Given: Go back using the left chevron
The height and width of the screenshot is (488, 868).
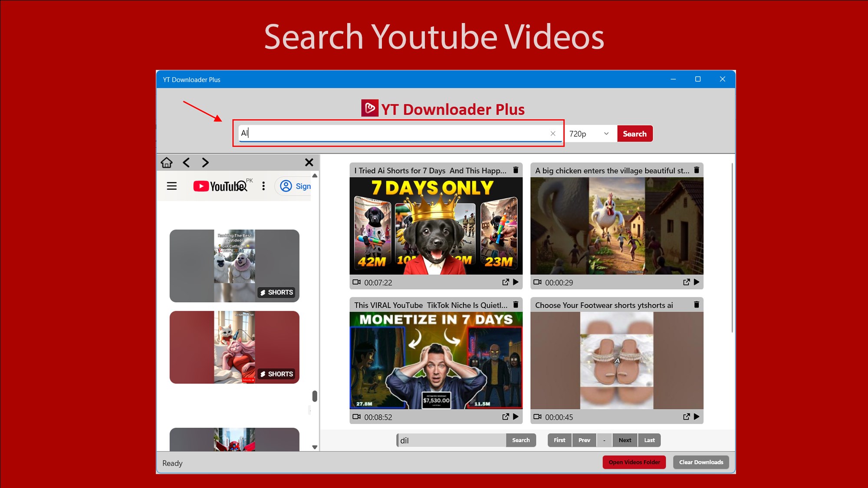Looking at the screenshot, I should [186, 162].
